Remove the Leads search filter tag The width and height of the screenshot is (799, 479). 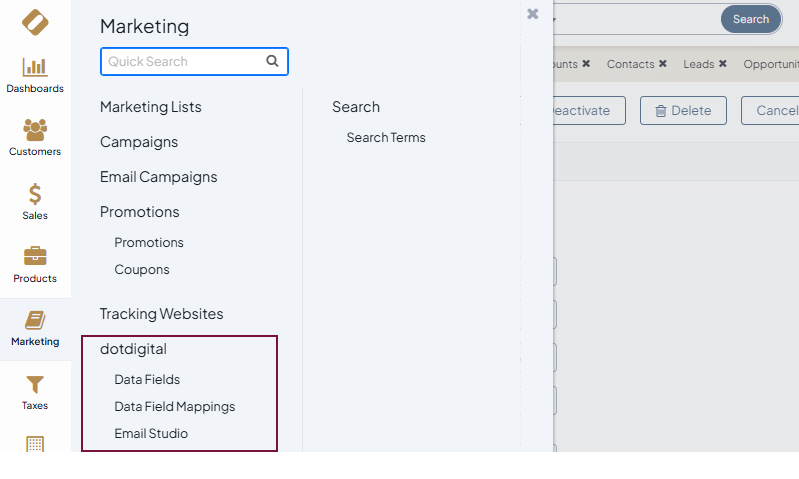pos(722,64)
